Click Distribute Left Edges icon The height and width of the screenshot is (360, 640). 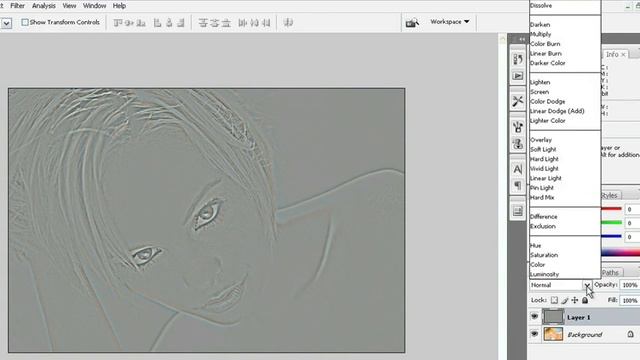(242, 23)
